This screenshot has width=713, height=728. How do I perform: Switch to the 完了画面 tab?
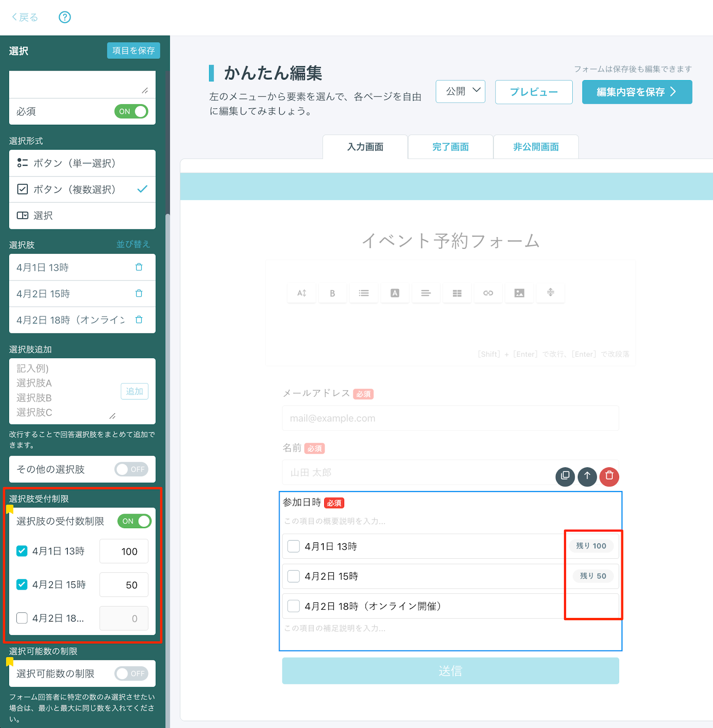[x=450, y=147]
